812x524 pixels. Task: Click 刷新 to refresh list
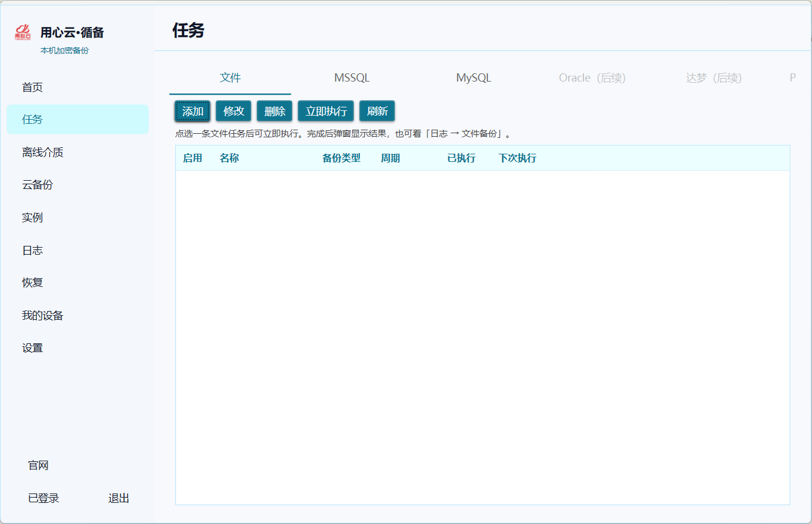377,111
